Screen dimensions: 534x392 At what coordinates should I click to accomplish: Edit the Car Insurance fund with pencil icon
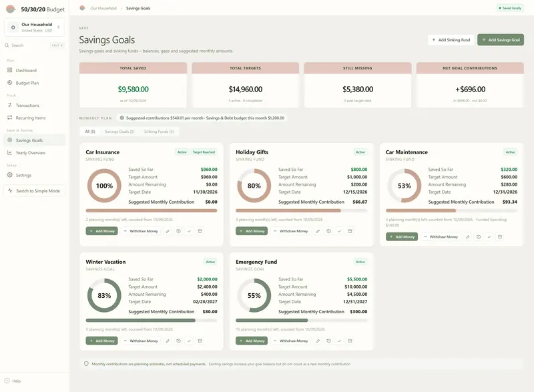click(168, 231)
